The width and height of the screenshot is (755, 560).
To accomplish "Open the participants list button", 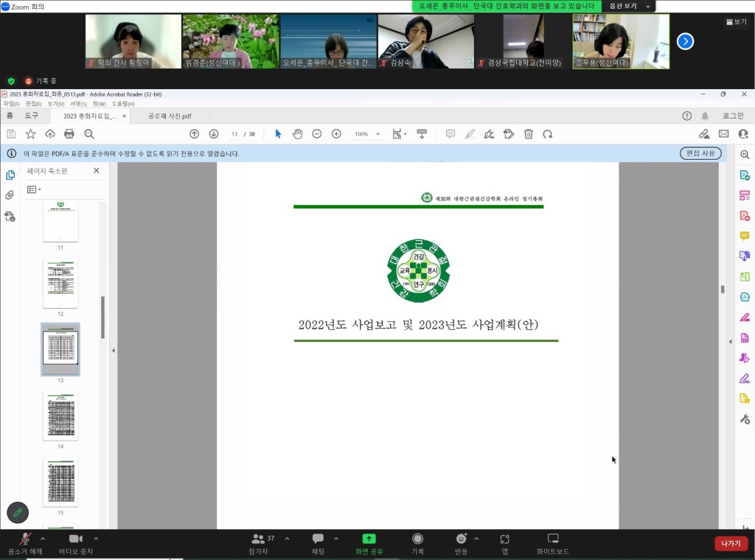I will [x=260, y=544].
